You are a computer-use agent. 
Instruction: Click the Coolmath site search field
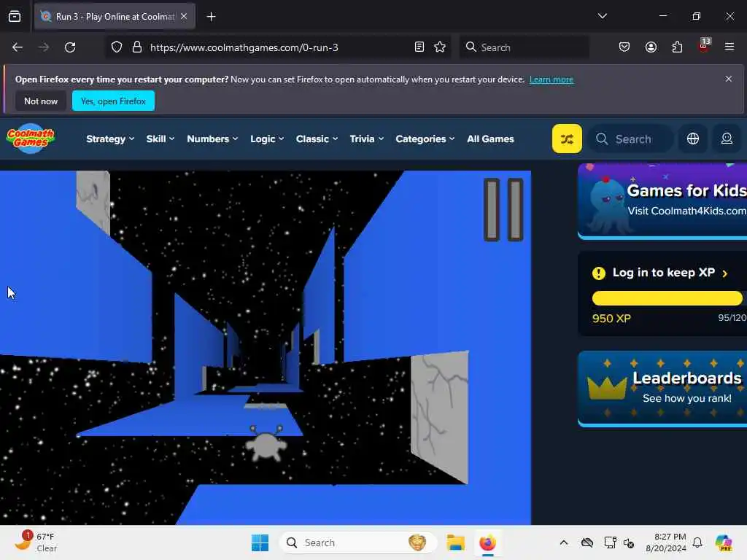pos(630,139)
